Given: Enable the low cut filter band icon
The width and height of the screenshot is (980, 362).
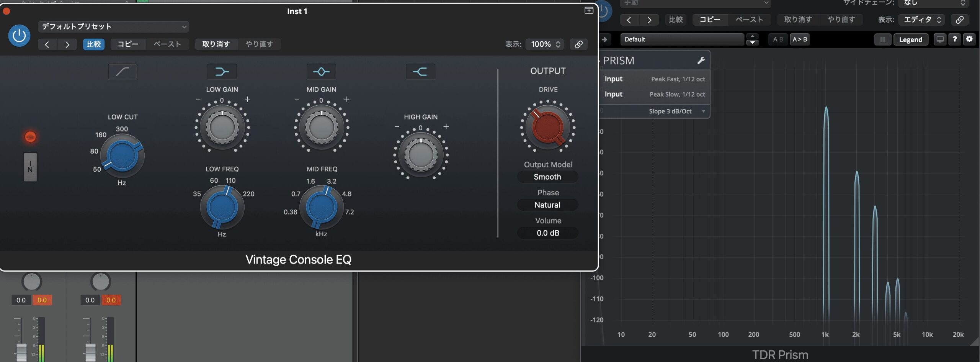Looking at the screenshot, I should 122,72.
